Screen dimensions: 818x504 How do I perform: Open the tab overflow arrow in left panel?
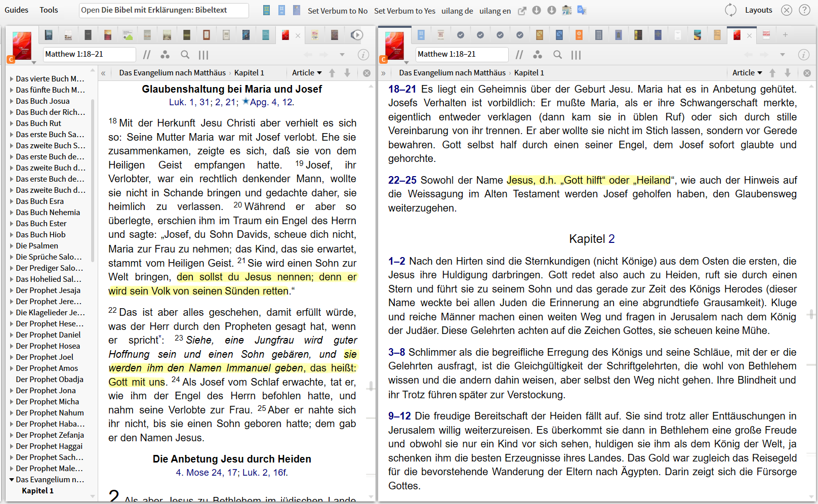pyautogui.click(x=357, y=35)
